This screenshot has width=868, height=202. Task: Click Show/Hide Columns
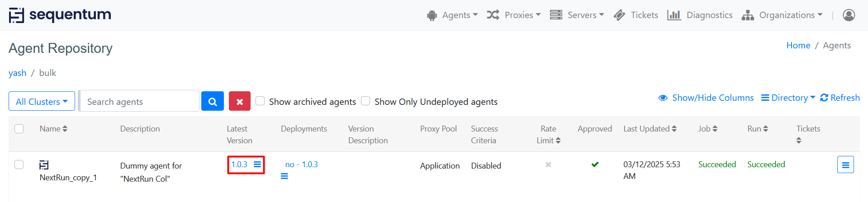[x=706, y=98]
